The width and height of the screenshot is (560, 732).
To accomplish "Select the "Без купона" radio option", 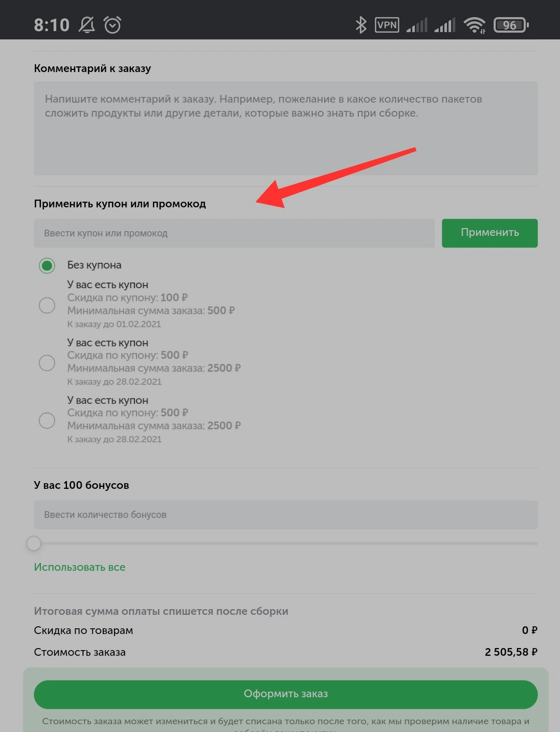I will [x=47, y=265].
